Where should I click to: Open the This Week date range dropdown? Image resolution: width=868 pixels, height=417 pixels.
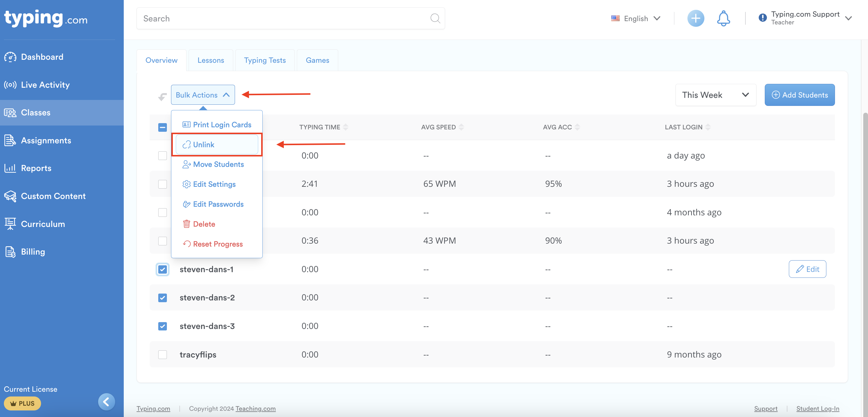[715, 95]
